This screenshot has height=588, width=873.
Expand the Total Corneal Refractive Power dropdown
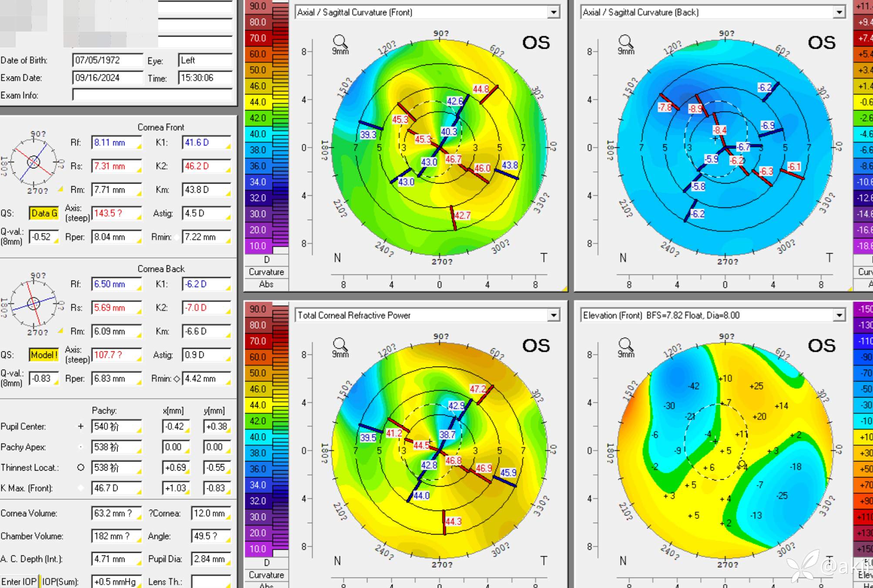pyautogui.click(x=553, y=315)
